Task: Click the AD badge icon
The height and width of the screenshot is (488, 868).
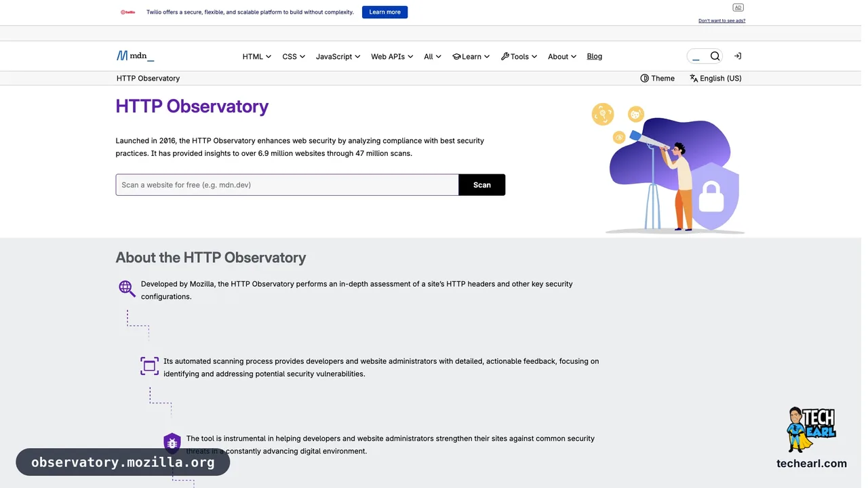Action: (738, 7)
